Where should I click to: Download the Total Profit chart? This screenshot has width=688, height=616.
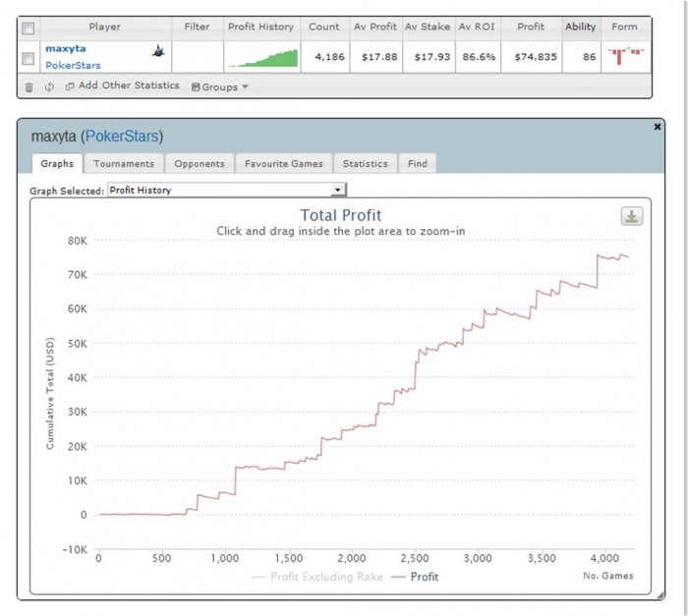pos(631,216)
